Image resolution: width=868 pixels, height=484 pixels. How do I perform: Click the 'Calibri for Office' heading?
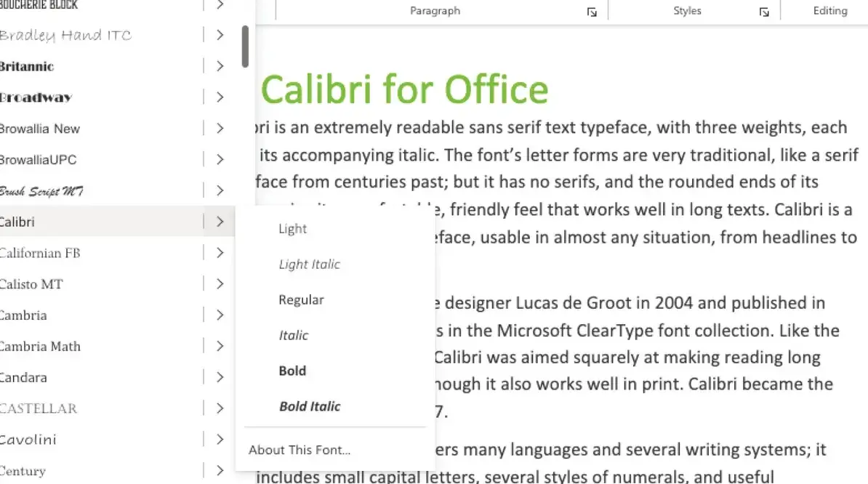(x=404, y=89)
